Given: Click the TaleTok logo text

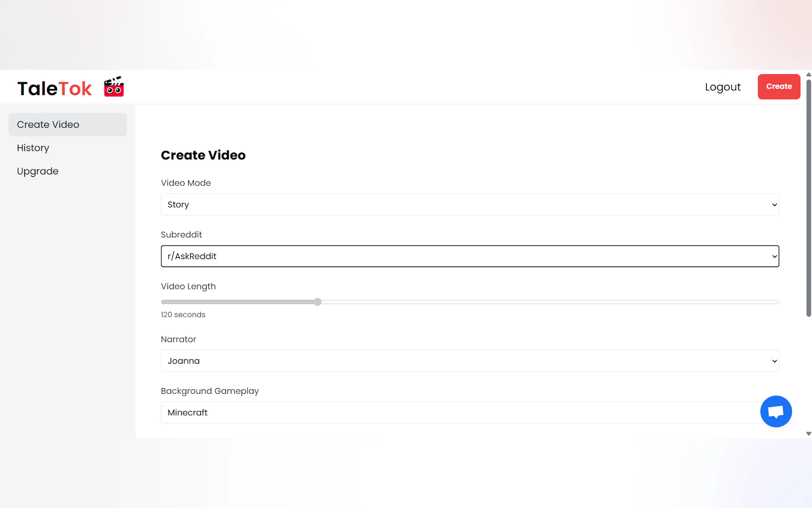Looking at the screenshot, I should [54, 88].
